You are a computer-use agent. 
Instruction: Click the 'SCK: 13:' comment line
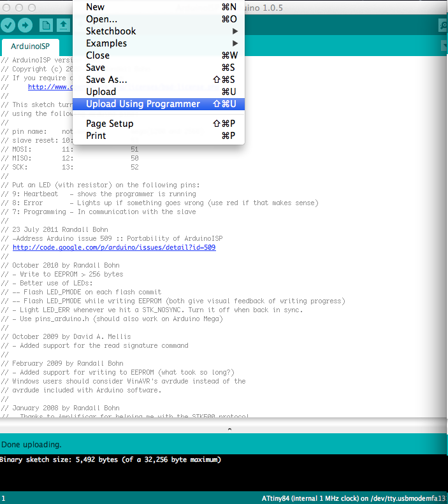[x=69, y=167]
